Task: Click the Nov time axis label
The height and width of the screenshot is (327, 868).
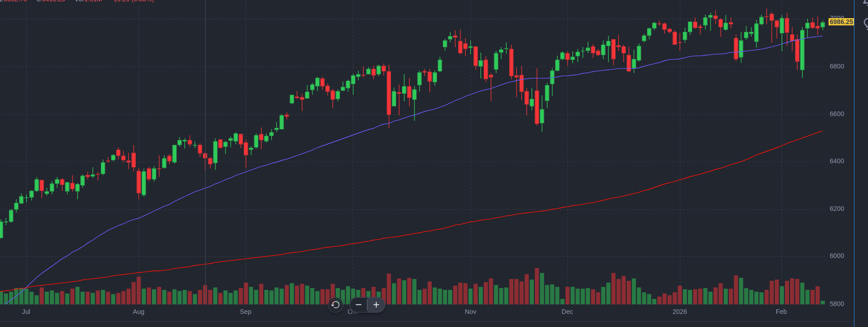Action: [470, 312]
